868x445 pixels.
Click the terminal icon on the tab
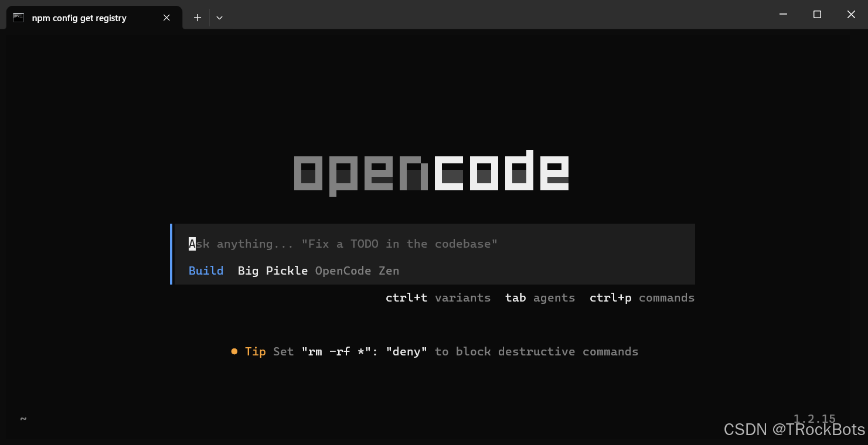pyautogui.click(x=19, y=18)
